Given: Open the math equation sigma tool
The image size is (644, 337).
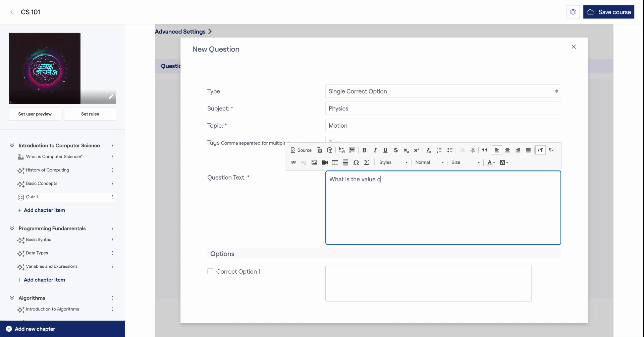Looking at the screenshot, I should click(x=366, y=162).
